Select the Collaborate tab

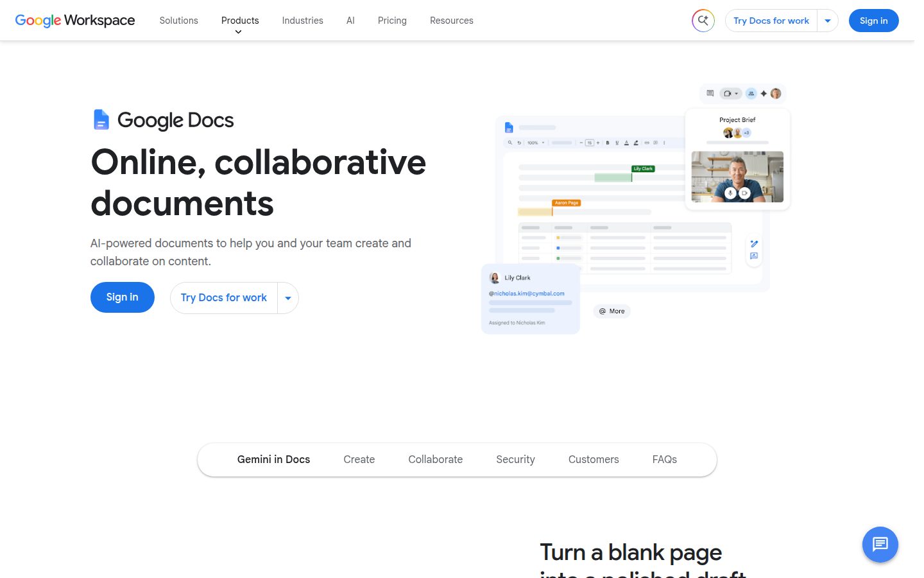tap(435, 460)
